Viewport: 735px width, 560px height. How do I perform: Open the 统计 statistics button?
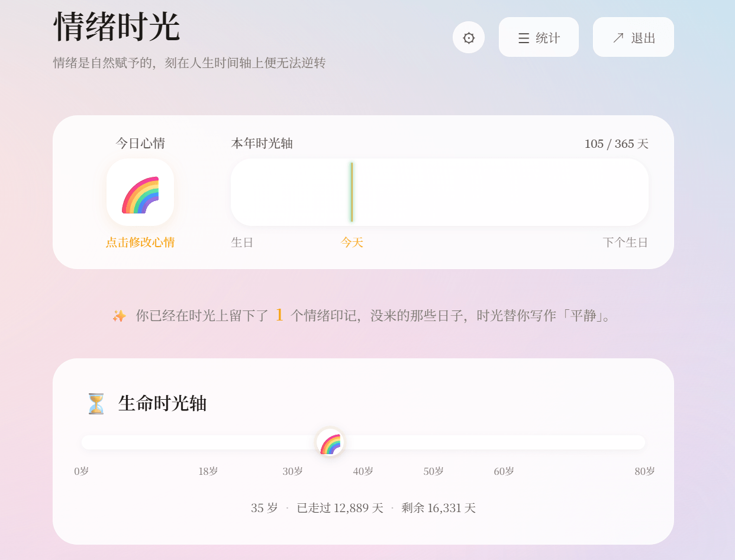click(539, 37)
